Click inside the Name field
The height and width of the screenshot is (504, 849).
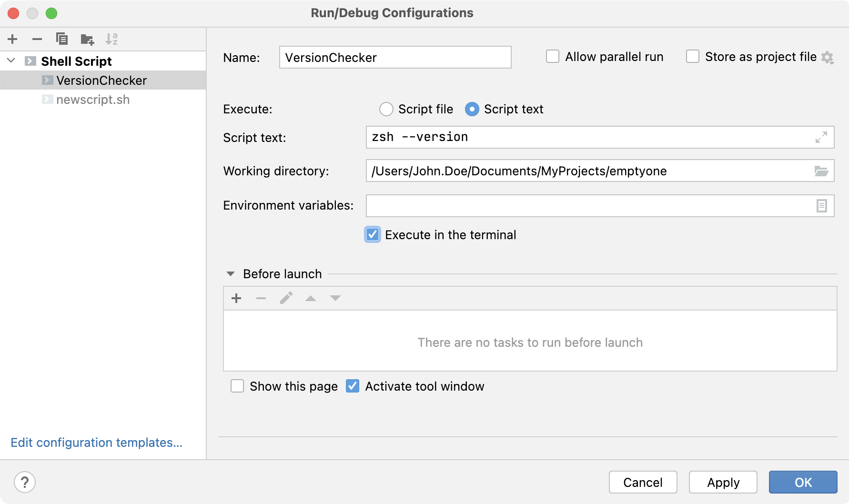click(395, 57)
